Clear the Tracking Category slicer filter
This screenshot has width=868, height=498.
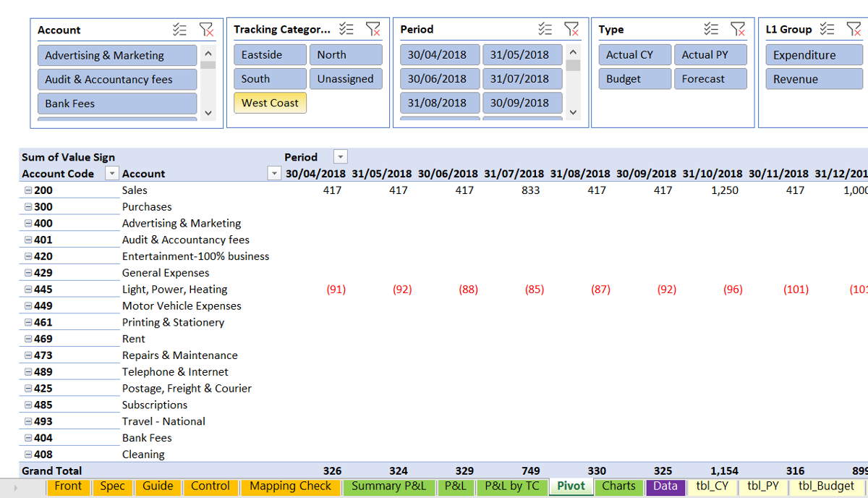(x=373, y=29)
